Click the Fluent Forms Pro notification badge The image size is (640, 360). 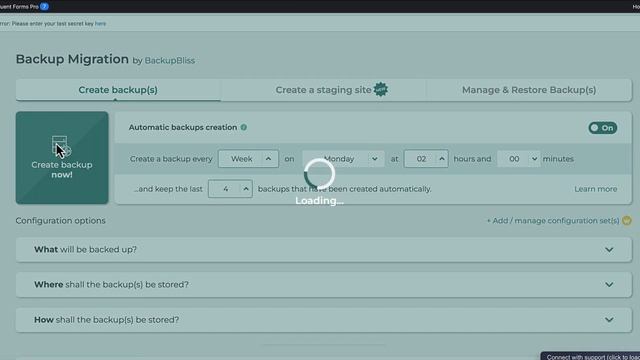(x=44, y=7)
